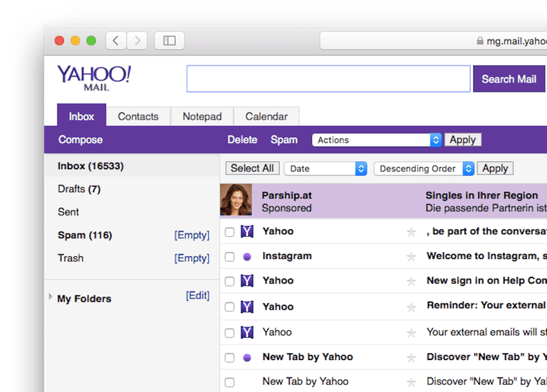
Task: Open the 'Welcome to Instagram' email subject
Action: (x=486, y=256)
